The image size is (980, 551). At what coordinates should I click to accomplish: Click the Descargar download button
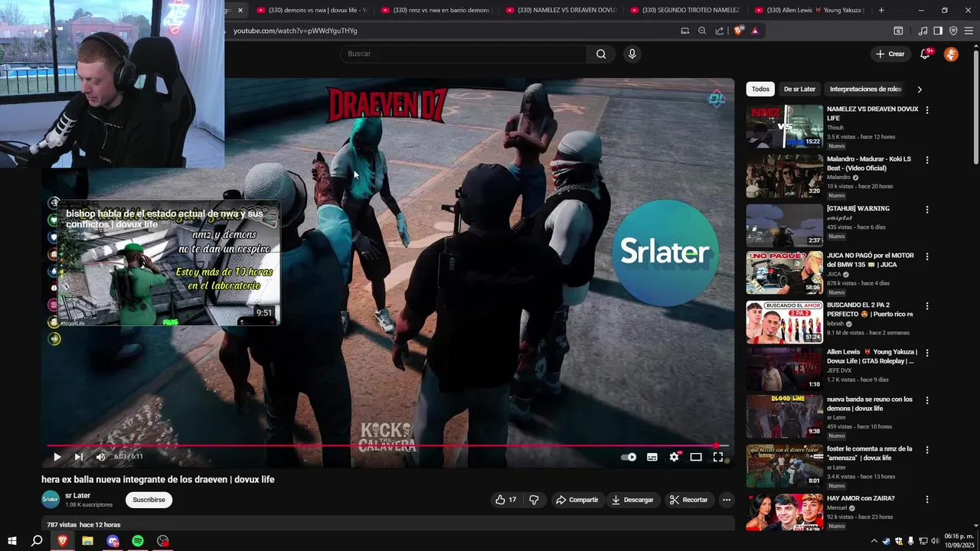(x=632, y=500)
